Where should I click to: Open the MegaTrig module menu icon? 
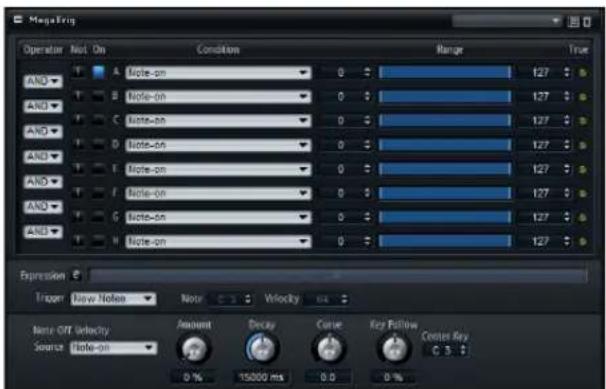[18, 19]
